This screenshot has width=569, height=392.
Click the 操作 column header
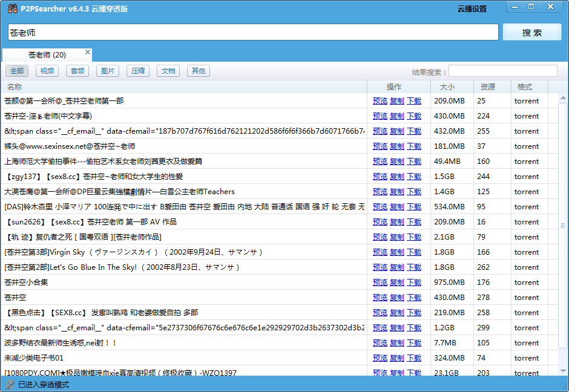coord(399,87)
